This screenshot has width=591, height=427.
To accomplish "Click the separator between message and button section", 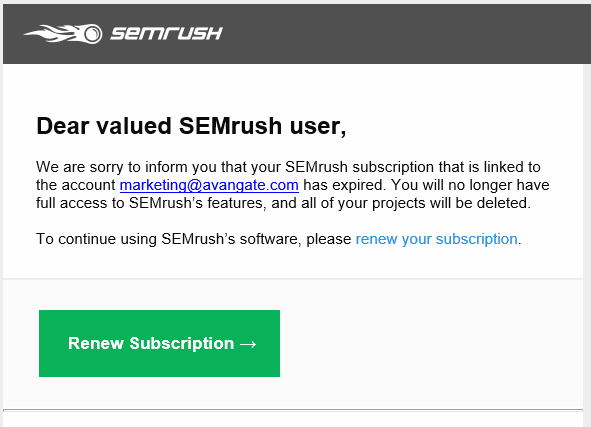I will (x=293, y=279).
